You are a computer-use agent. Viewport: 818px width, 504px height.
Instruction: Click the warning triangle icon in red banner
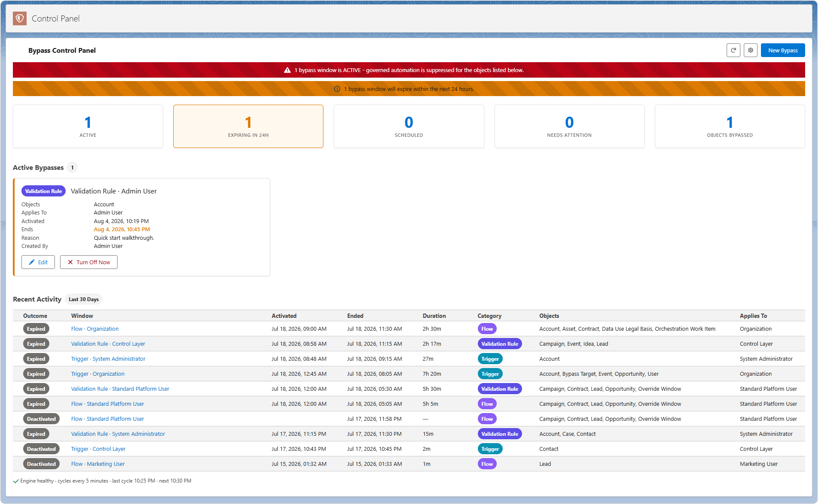tap(287, 70)
